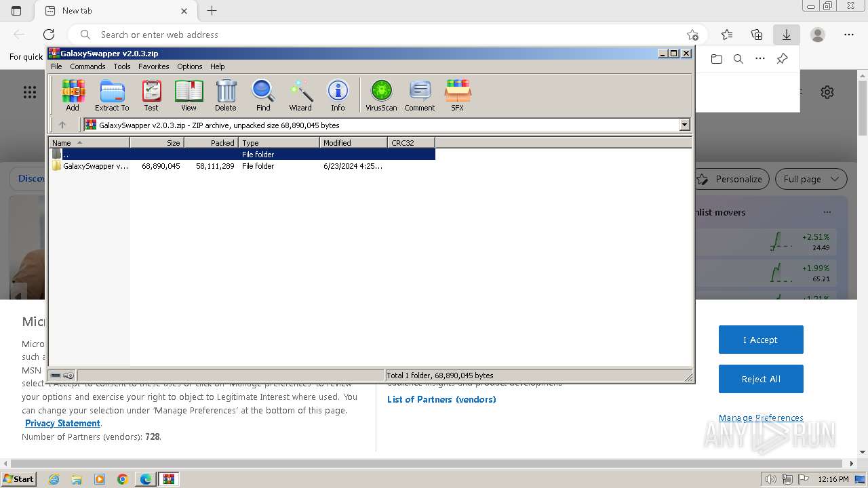This screenshot has height=488, width=868.
Task: Open Internet Explorer from taskbar
Action: (x=54, y=479)
